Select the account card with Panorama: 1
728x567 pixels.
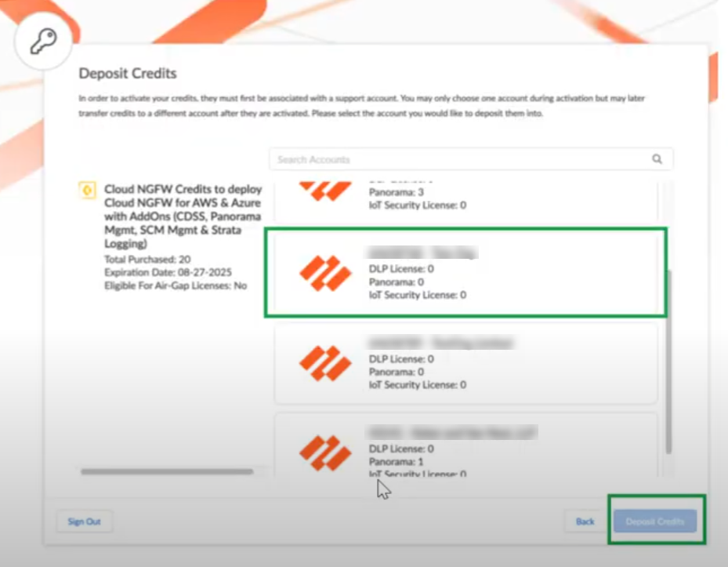click(466, 445)
